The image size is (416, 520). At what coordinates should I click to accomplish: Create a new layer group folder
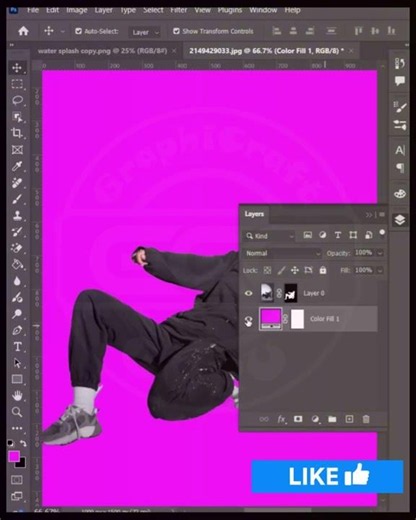pos(332,419)
